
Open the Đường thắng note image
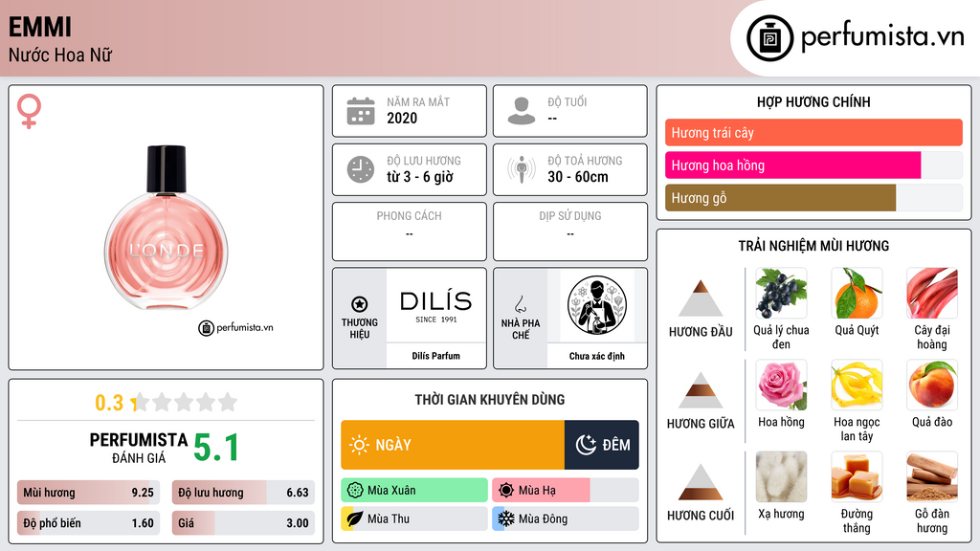pyautogui.click(x=857, y=477)
